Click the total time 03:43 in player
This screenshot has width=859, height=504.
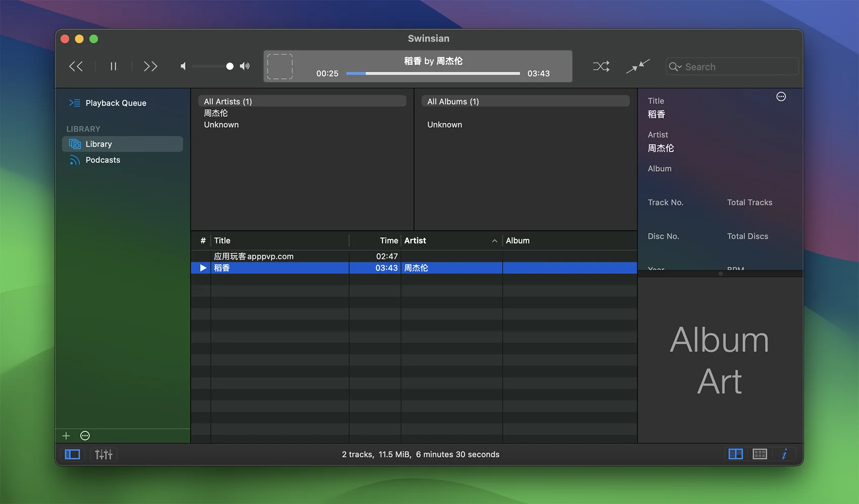click(x=539, y=73)
